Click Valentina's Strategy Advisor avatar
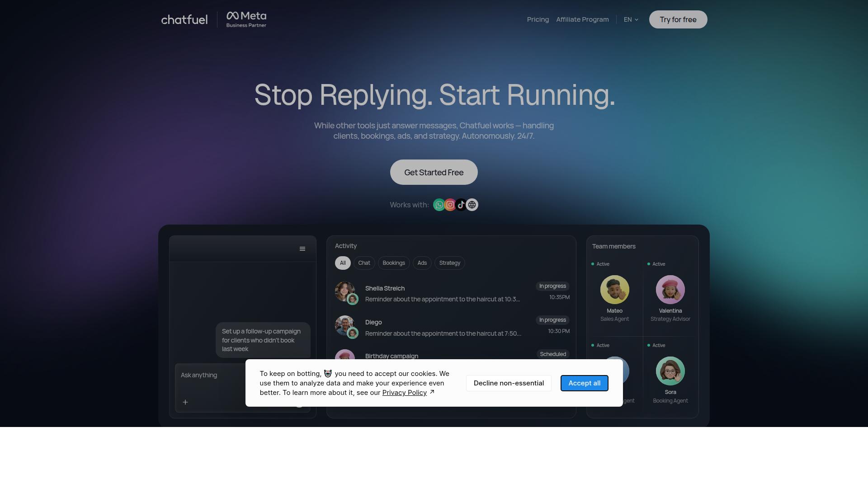This screenshot has height=488, width=868. tap(670, 290)
